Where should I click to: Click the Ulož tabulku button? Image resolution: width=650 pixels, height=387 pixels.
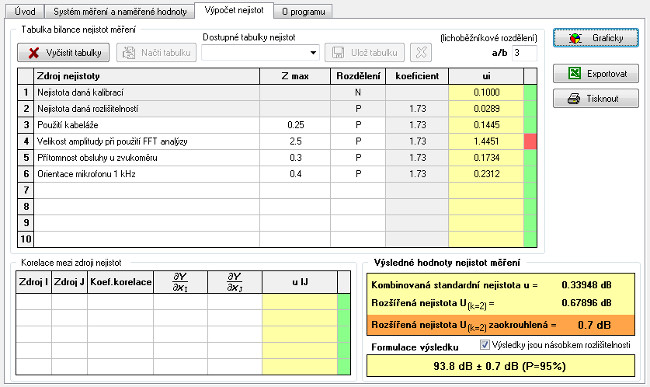365,53
